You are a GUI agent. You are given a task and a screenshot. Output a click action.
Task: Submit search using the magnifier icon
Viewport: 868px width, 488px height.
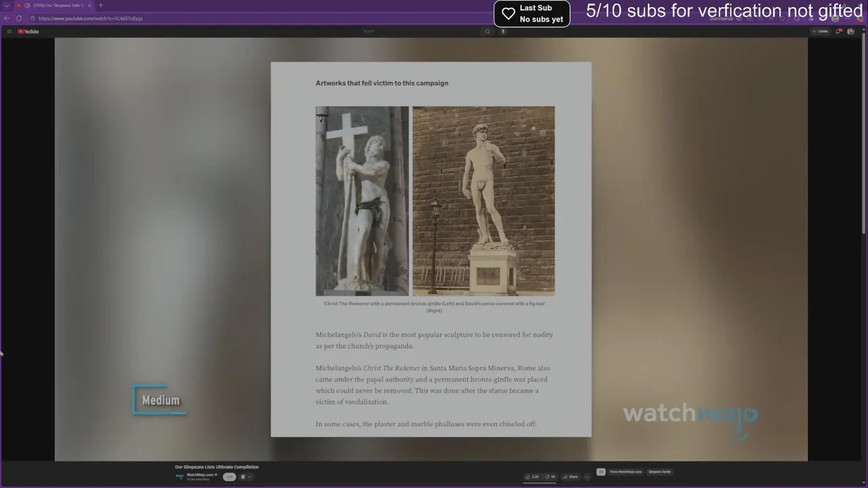[x=488, y=31]
